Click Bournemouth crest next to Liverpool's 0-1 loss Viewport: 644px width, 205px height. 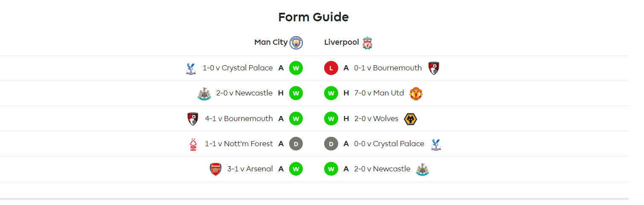(x=434, y=68)
